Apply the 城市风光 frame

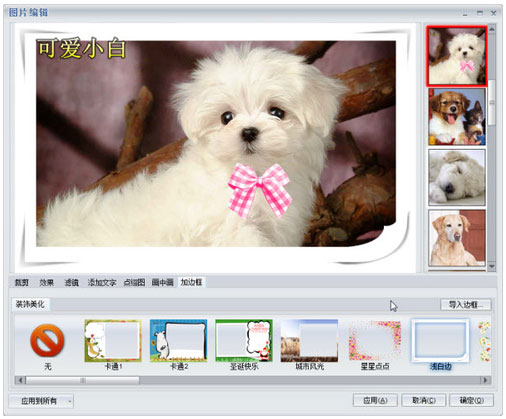click(x=309, y=341)
